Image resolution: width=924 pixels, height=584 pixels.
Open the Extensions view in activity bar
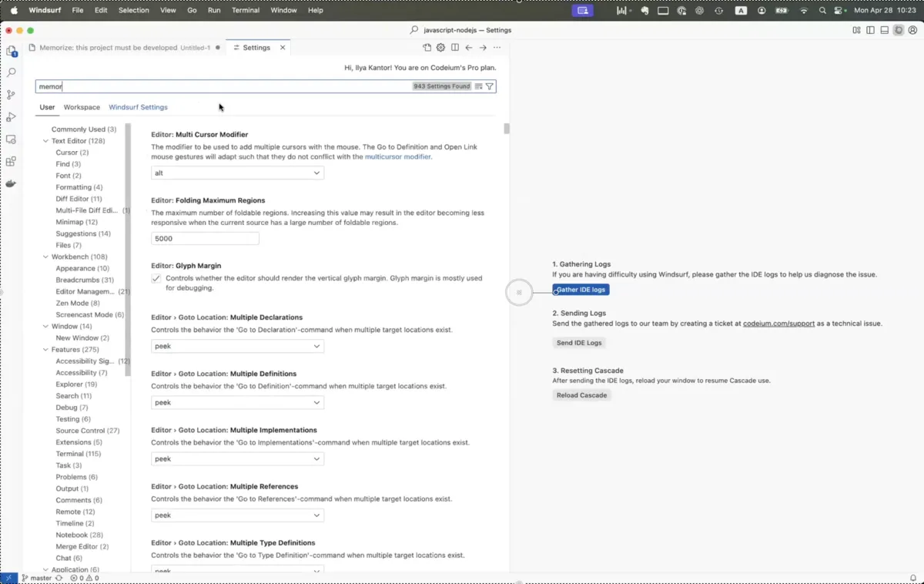pos(11,162)
